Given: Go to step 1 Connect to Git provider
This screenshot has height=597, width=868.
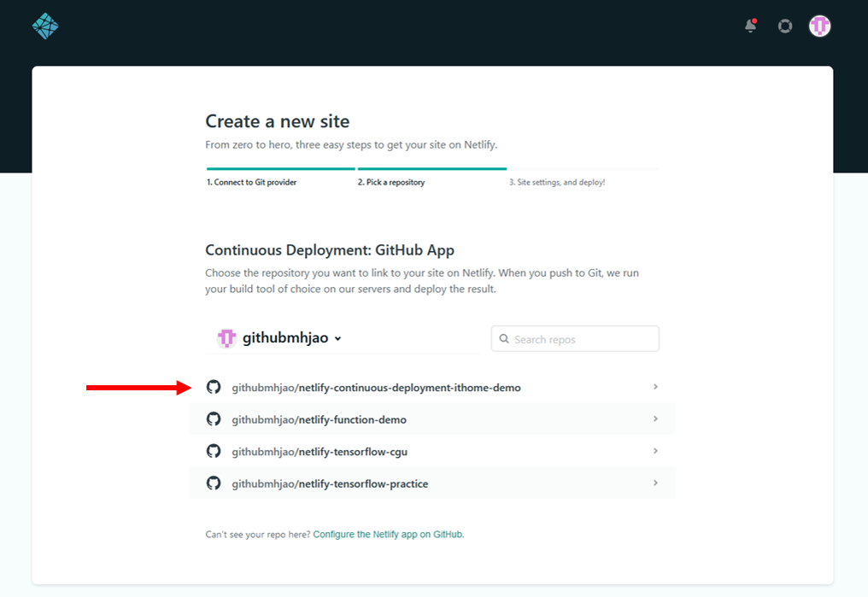Looking at the screenshot, I should tap(252, 182).
